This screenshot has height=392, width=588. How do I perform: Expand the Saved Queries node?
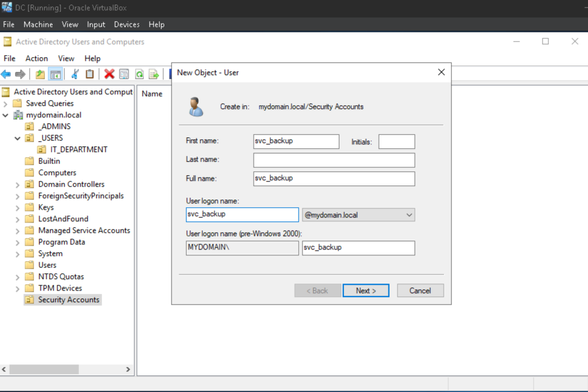point(5,103)
